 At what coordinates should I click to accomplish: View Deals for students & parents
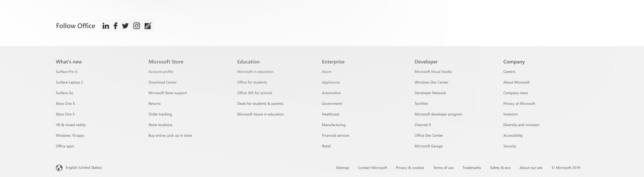(260, 103)
